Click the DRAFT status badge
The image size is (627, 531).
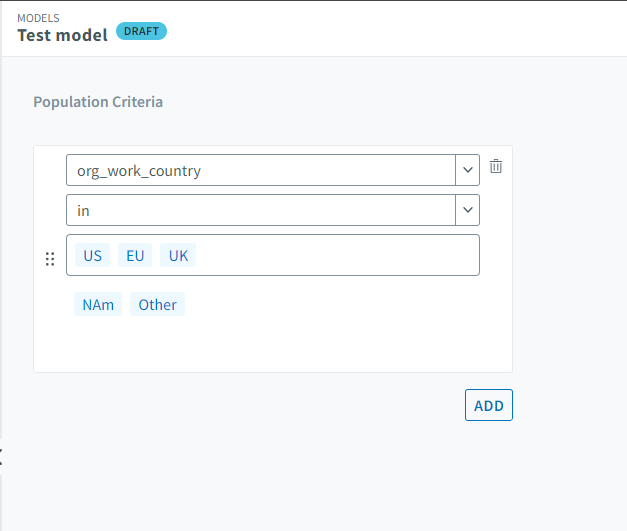[141, 31]
